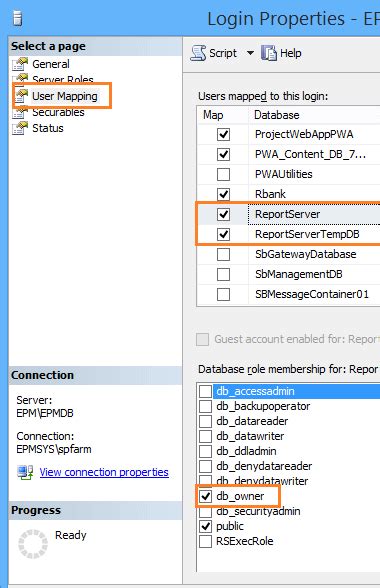Click the Guest account enabled checkbox
Screen dimensions: 380x588
pyautogui.click(x=203, y=339)
